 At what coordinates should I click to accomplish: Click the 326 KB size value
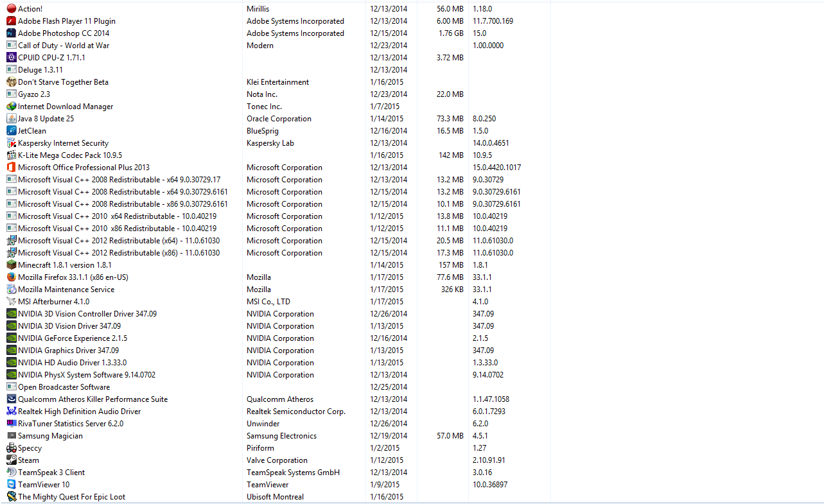[x=451, y=290]
